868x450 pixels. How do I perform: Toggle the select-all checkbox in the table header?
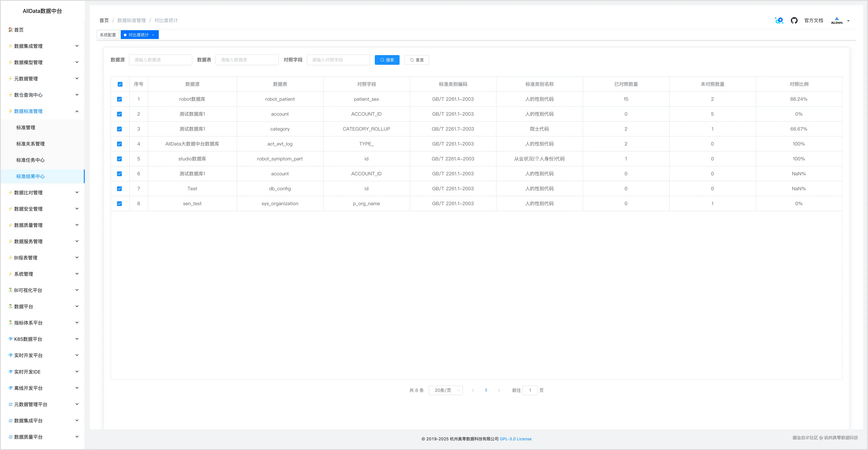click(x=120, y=84)
